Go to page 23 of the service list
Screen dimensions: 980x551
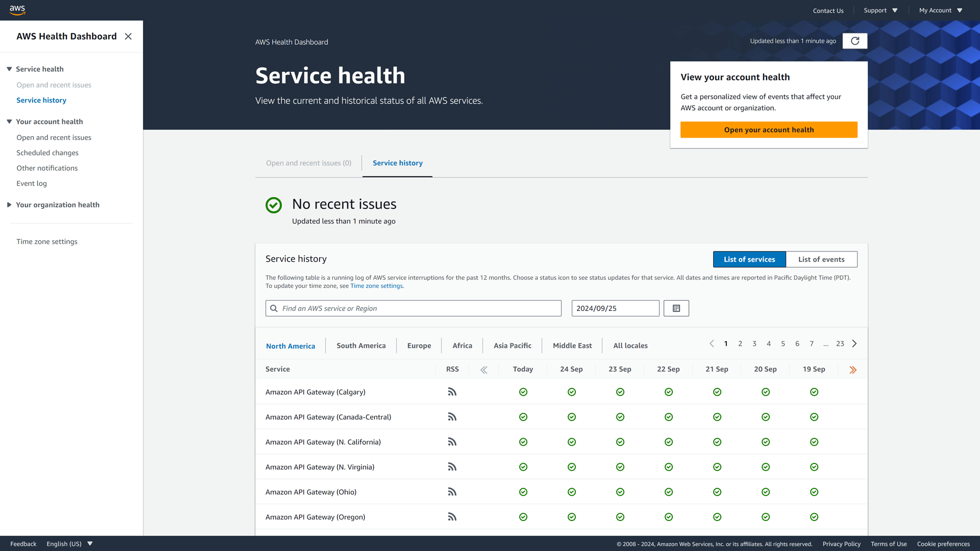pyautogui.click(x=840, y=343)
